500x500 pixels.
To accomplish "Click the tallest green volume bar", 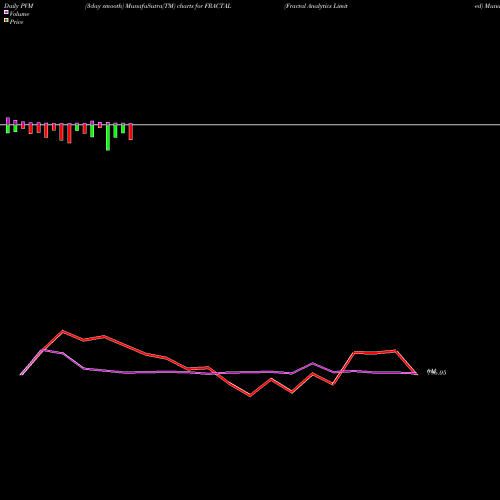I will click(x=108, y=137).
